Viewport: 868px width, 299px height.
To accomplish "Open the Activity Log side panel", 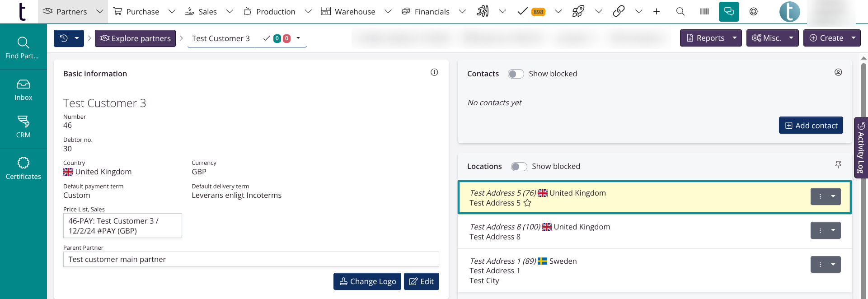I will click(861, 148).
